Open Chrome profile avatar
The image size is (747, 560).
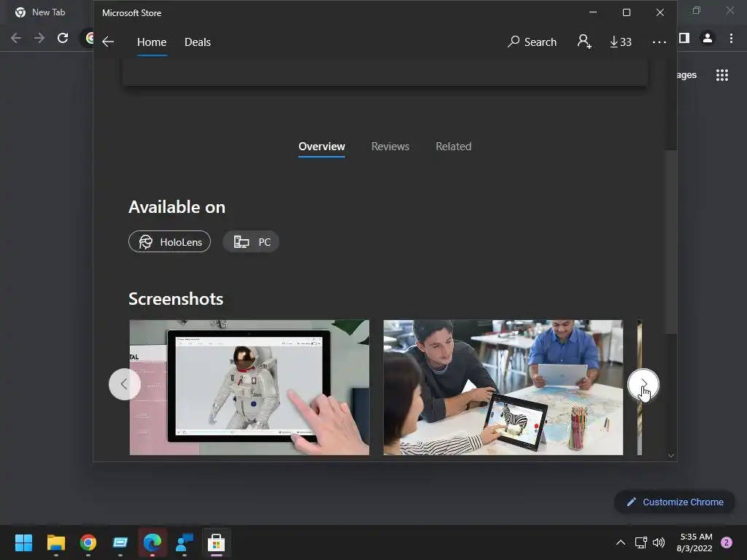[x=708, y=38]
